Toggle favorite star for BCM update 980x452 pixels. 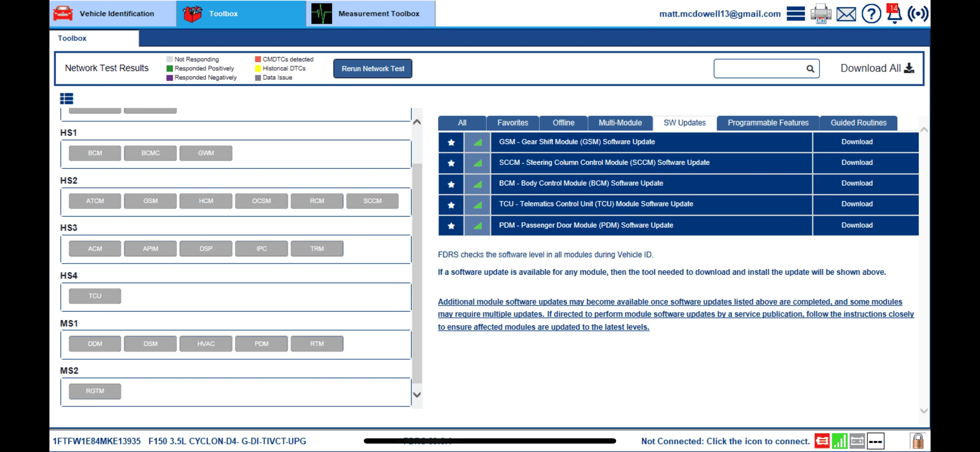click(x=451, y=184)
